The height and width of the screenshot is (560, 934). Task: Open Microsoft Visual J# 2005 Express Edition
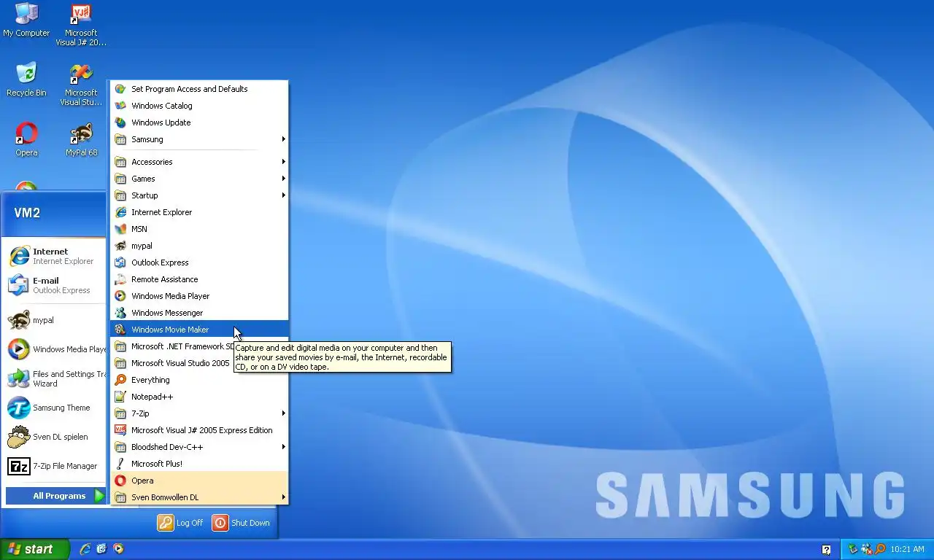(199, 430)
